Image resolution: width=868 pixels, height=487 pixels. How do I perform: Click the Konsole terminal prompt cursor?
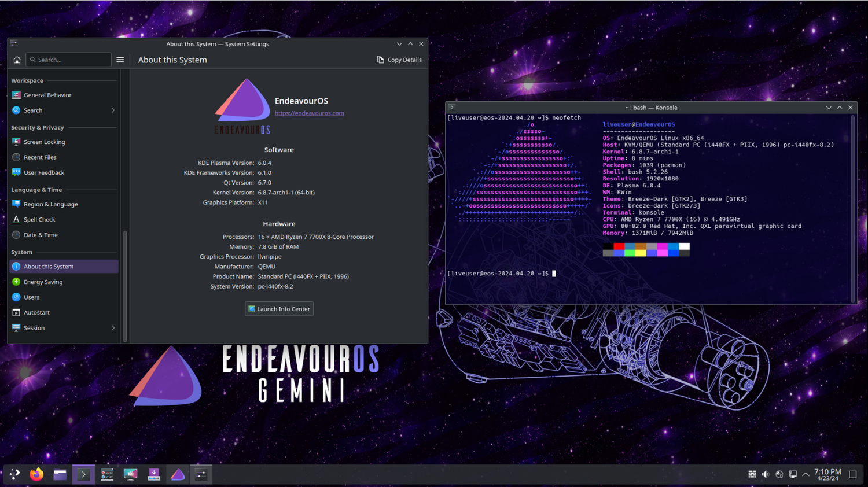tap(554, 274)
